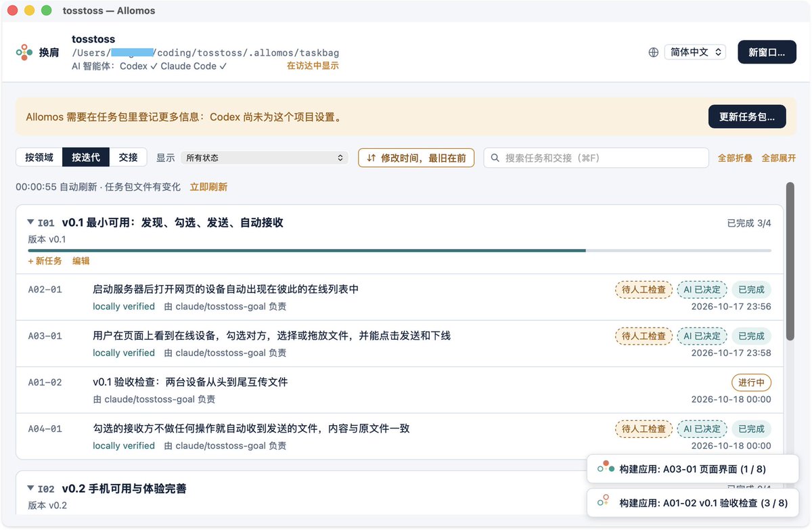Click the 更新任务包... button
The height and width of the screenshot is (530, 812).
pyautogui.click(x=747, y=116)
